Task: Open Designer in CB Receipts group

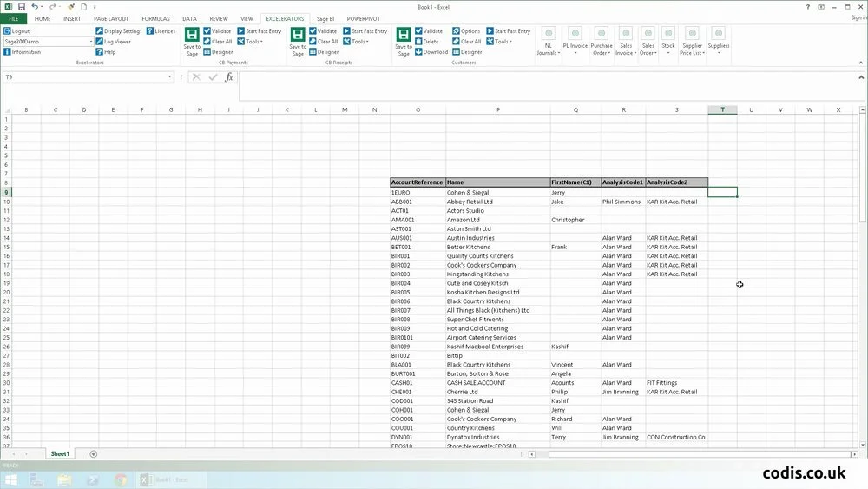Action: point(324,52)
